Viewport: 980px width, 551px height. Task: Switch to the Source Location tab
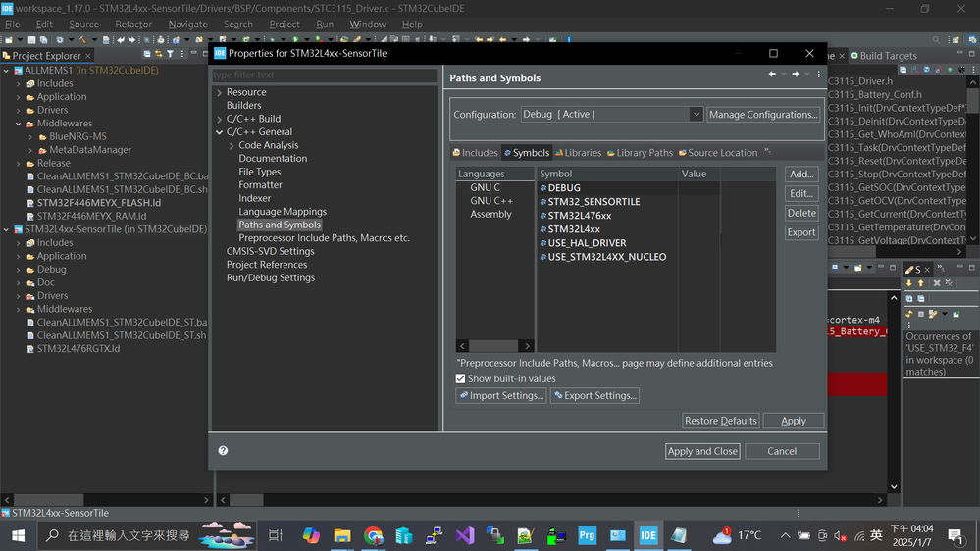click(718, 152)
